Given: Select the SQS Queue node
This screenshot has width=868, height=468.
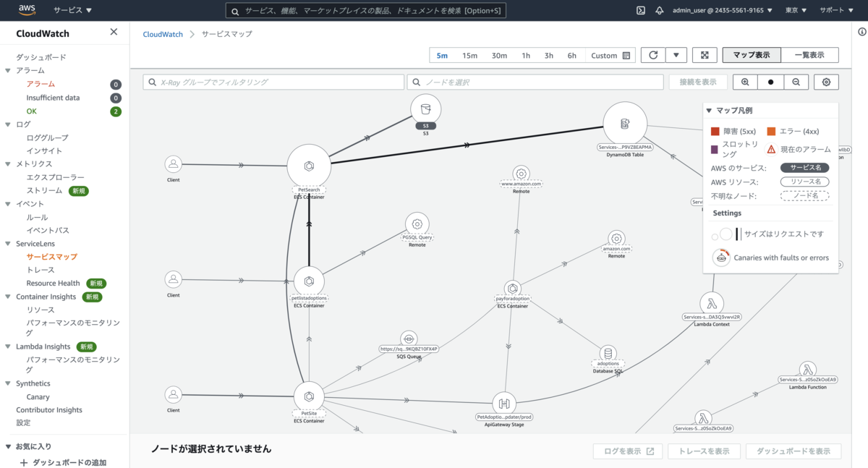Looking at the screenshot, I should [x=409, y=339].
